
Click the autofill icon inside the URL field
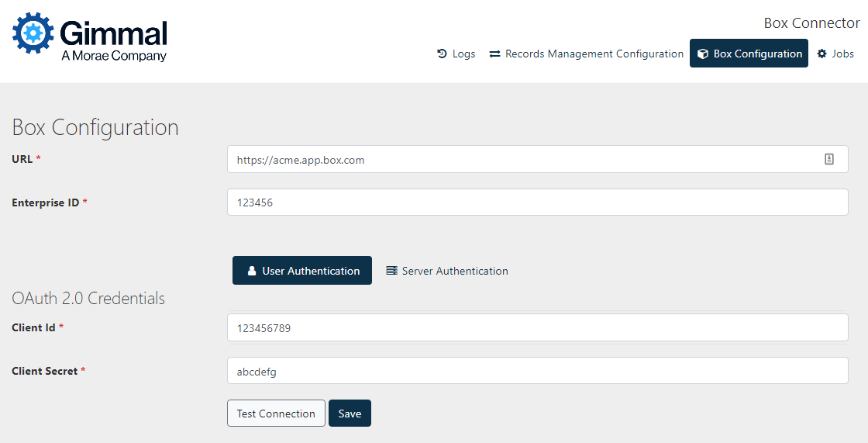(828, 159)
